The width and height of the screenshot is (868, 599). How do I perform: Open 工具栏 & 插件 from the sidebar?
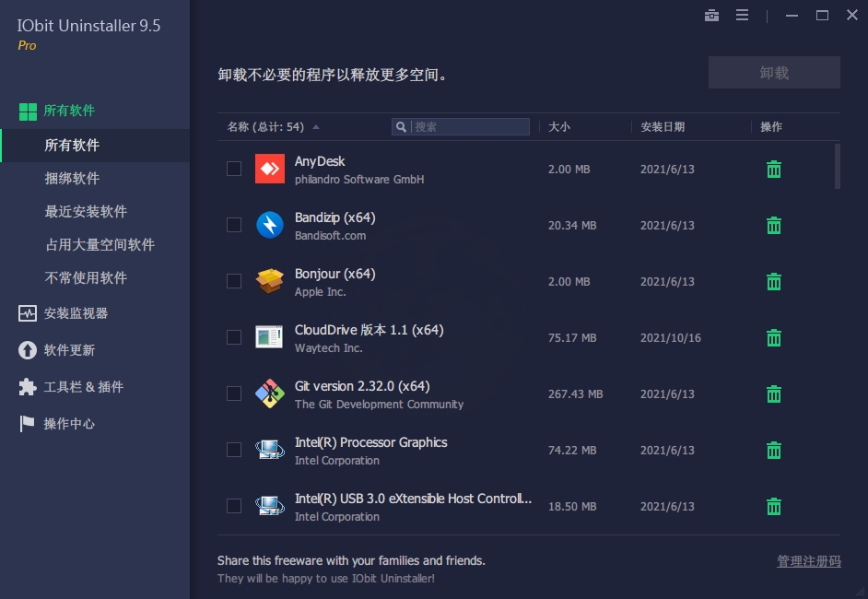point(84,387)
